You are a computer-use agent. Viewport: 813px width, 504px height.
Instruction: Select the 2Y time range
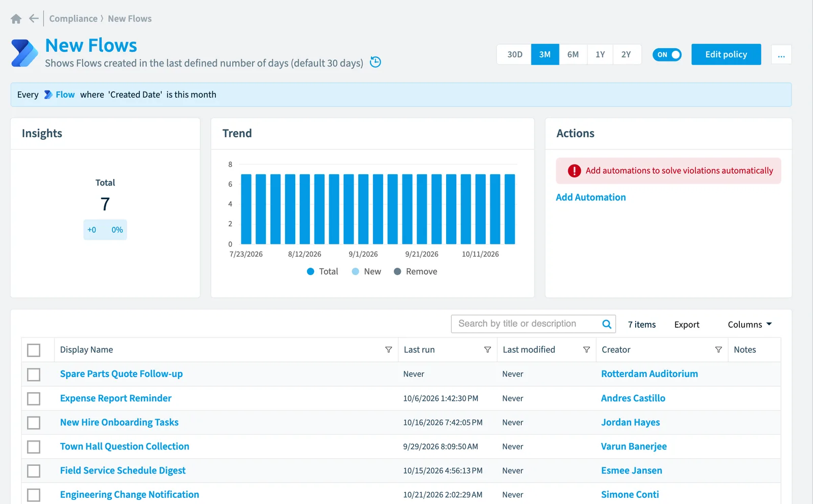click(627, 54)
